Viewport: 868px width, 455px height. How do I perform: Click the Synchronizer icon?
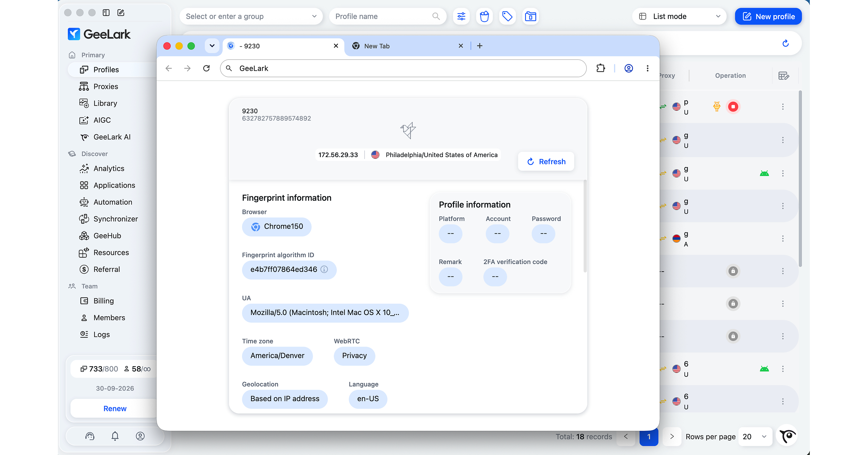point(84,219)
